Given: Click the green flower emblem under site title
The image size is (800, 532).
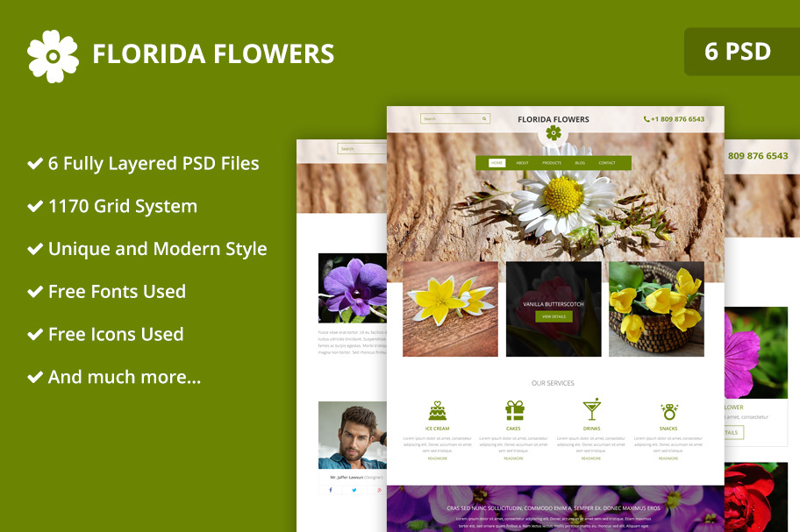Looking at the screenshot, I should 553,132.
